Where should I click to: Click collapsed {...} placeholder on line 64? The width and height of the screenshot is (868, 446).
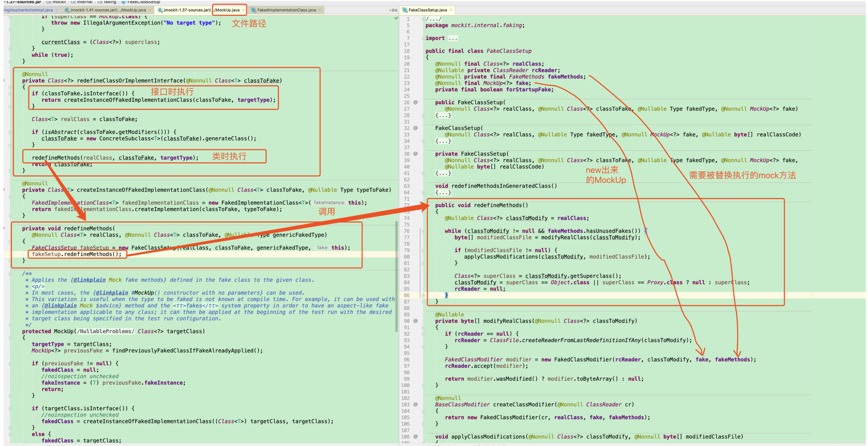[x=443, y=193]
